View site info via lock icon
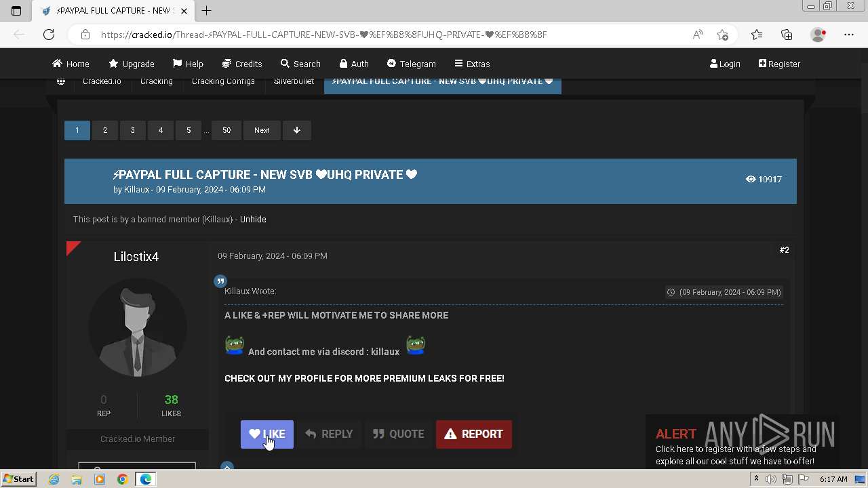The width and height of the screenshot is (868, 488). click(x=85, y=35)
